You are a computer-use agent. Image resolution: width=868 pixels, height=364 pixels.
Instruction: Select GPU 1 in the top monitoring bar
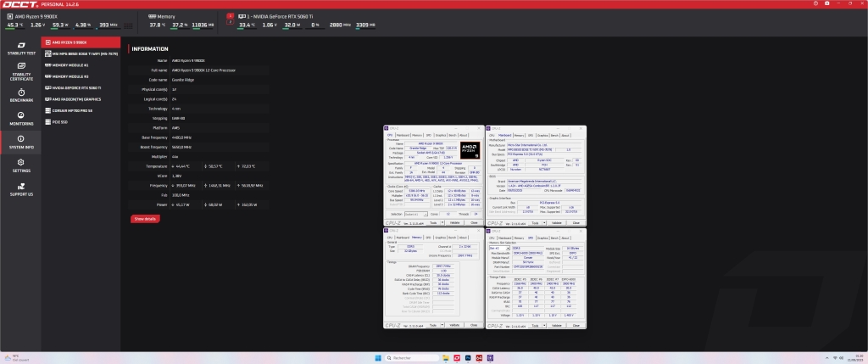pos(231,16)
